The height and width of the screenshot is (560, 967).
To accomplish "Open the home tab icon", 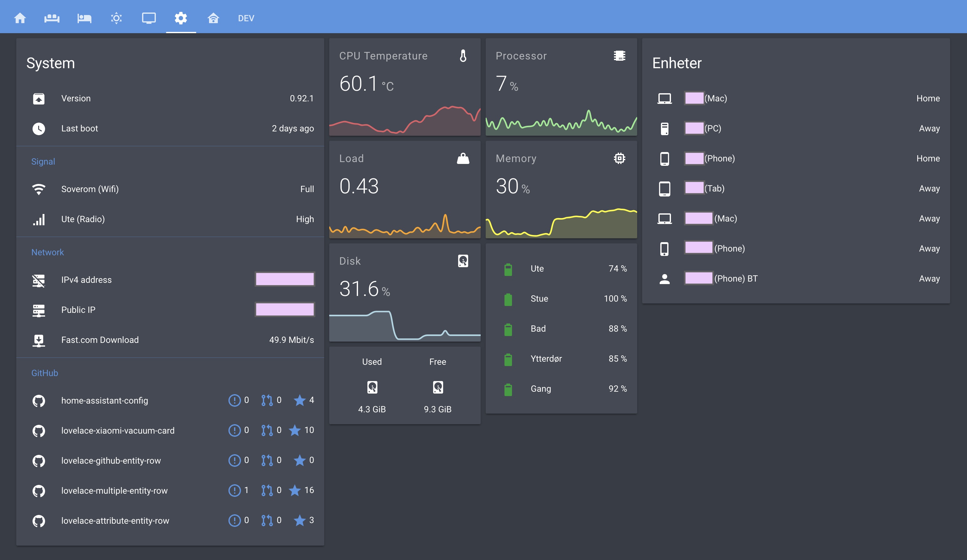I will (20, 18).
